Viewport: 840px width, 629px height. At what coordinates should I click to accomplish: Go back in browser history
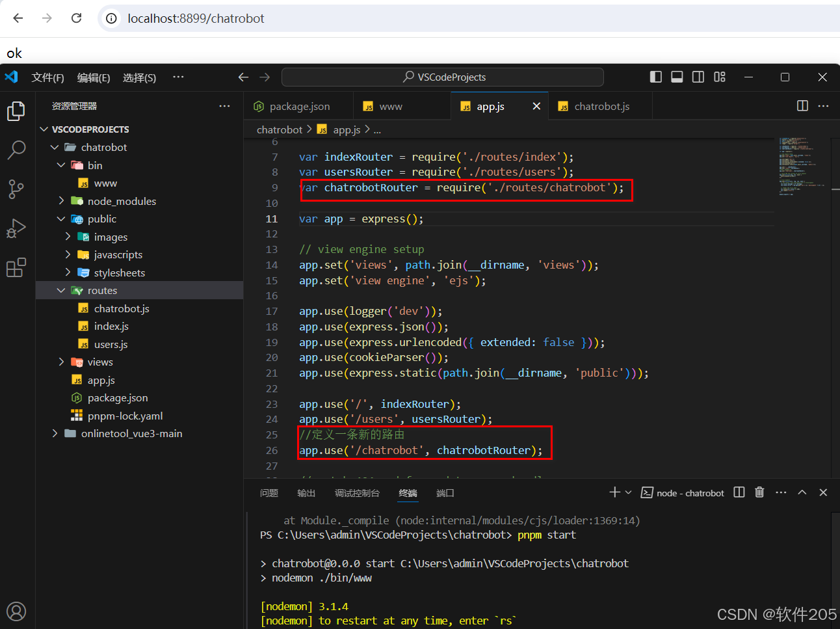click(x=18, y=18)
